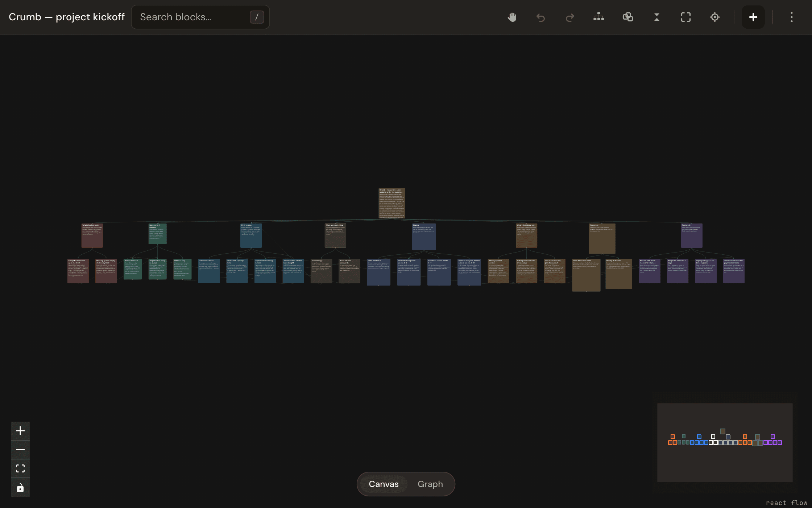Viewport: 812px width, 508px height.
Task: Select the "When to stop" block
Action: coord(182,269)
